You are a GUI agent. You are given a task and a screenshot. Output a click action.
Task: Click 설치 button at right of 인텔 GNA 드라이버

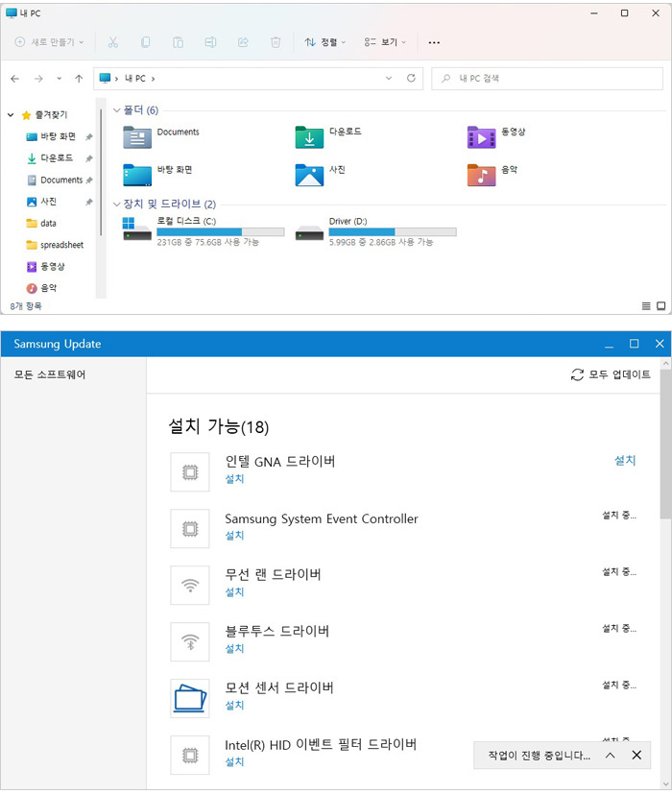click(625, 460)
